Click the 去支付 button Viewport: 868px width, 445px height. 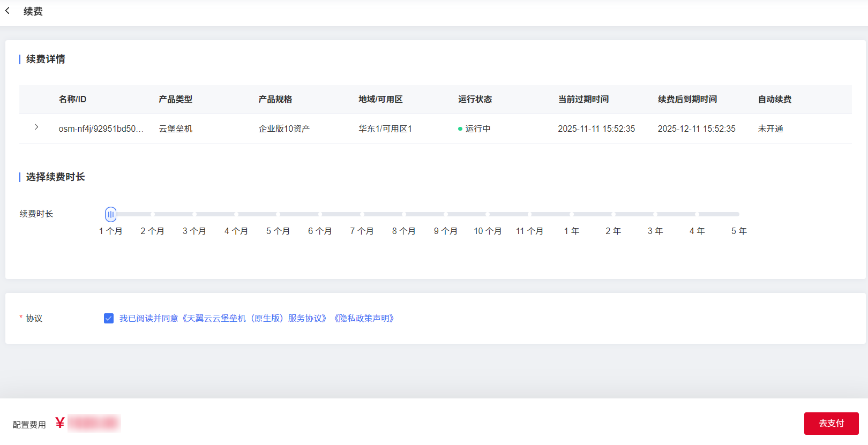click(x=831, y=424)
